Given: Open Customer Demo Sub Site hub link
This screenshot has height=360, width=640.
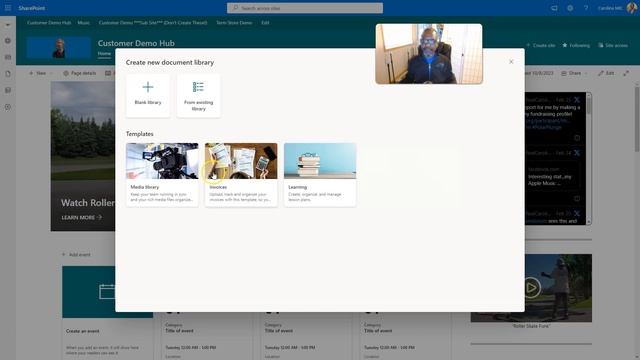Looking at the screenshot, I should 153,23.
